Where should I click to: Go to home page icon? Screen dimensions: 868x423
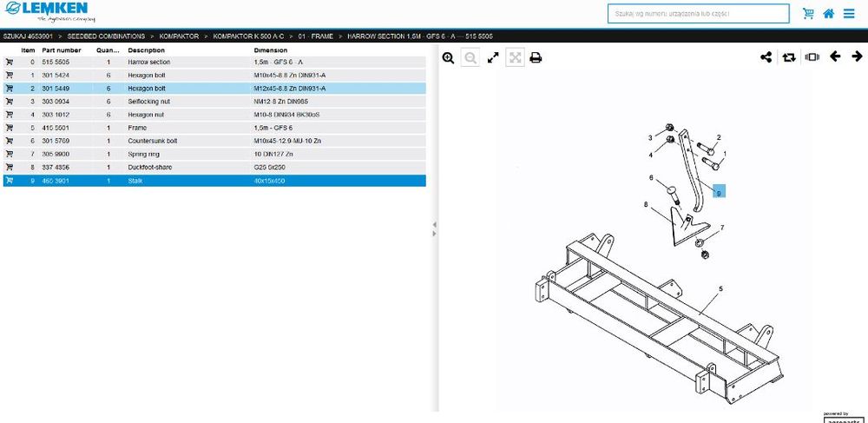point(829,14)
